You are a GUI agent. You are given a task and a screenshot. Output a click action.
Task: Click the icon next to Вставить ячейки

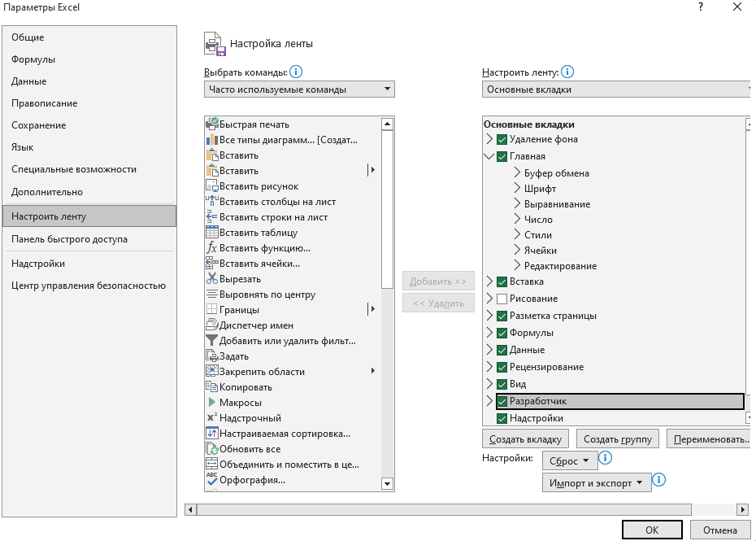tap(212, 263)
